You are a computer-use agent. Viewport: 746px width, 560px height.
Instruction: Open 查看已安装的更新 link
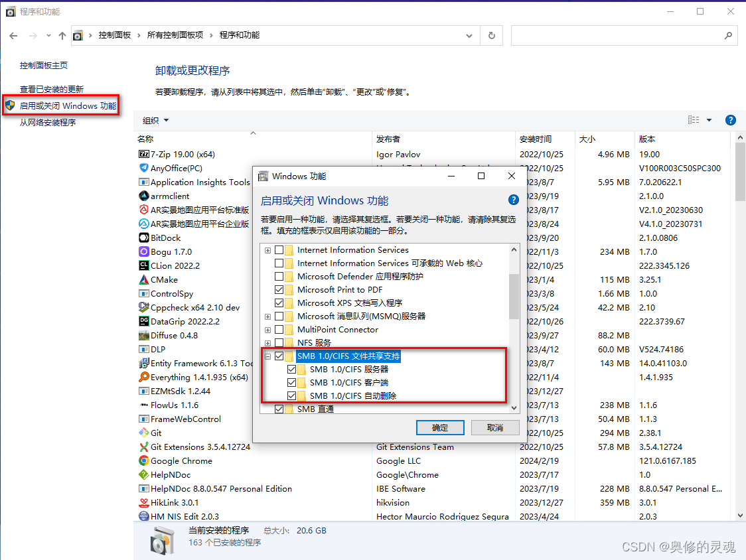(x=51, y=90)
